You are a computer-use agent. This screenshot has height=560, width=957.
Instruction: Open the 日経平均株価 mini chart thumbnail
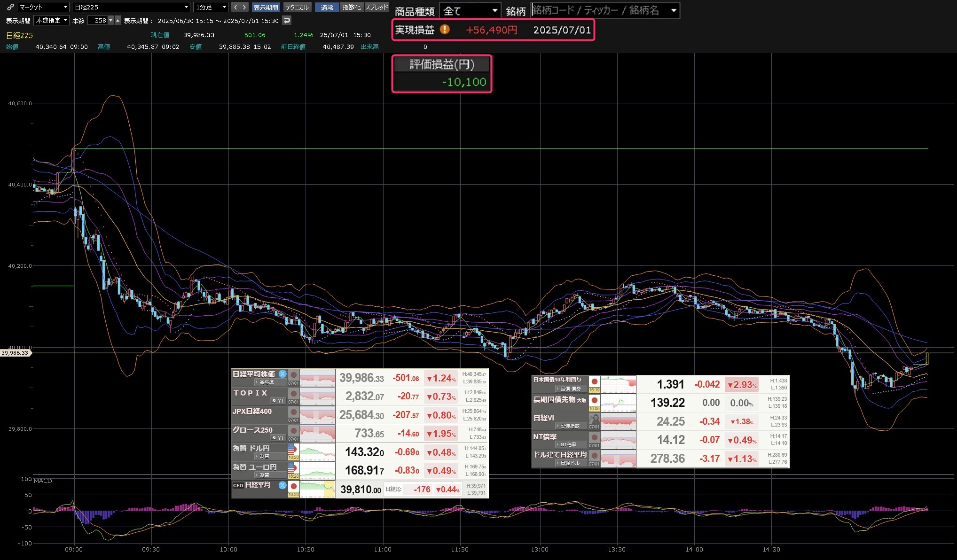pyautogui.click(x=318, y=378)
